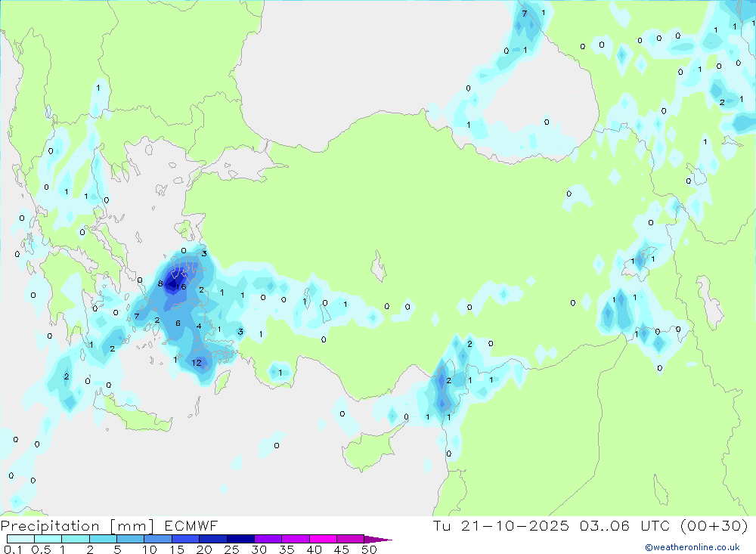Click the legend label '10'
Viewport: 756px width, 554px height.
tap(150, 549)
